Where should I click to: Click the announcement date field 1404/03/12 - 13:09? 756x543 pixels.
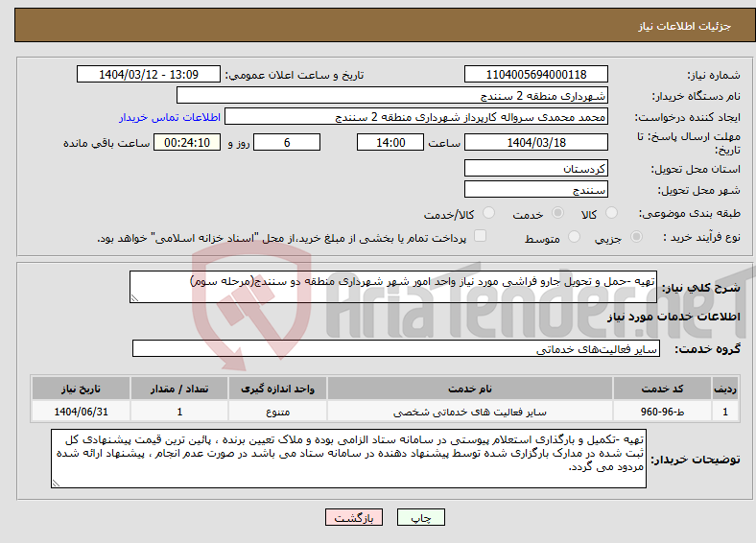[x=149, y=74]
